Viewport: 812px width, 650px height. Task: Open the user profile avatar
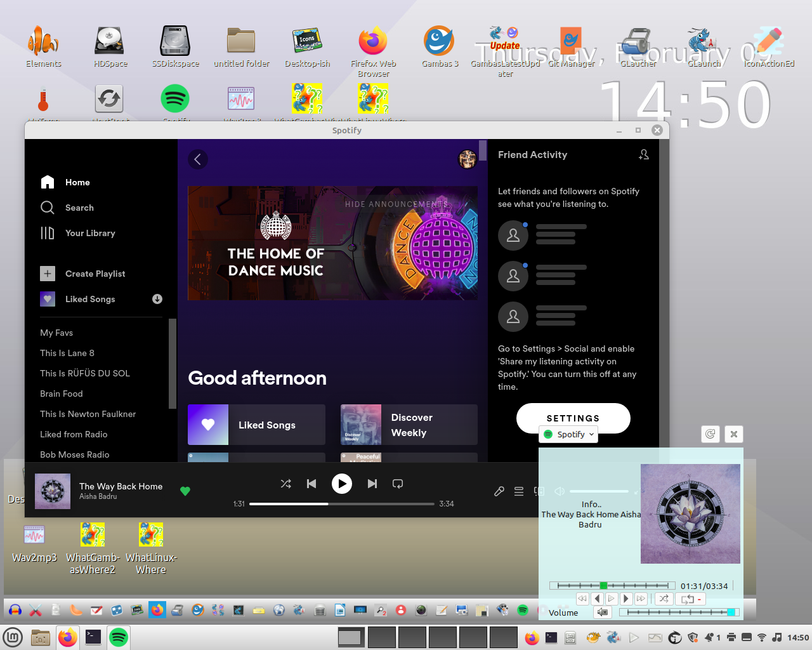468,159
